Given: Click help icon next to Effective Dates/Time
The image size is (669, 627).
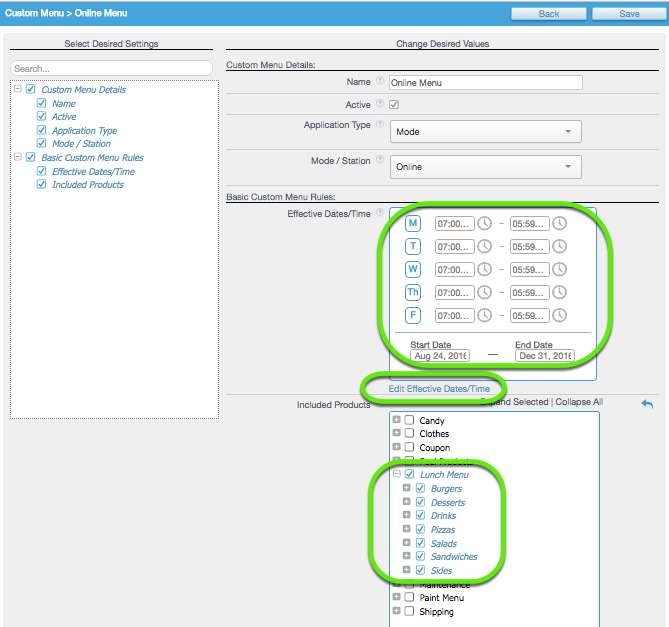Looking at the screenshot, I should click(380, 214).
